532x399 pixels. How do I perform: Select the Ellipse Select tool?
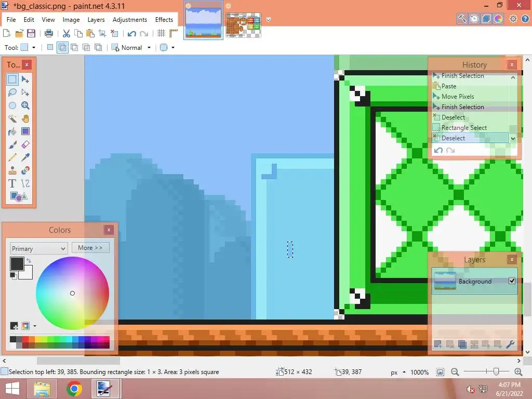12,105
